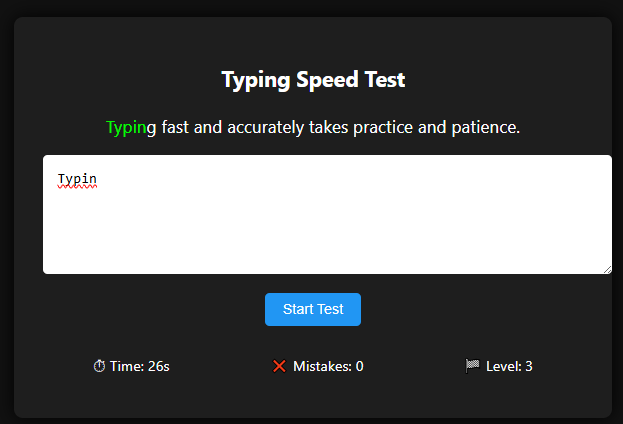Click the green highlighted "Typin" in the prompt
Screen dimensions: 623x424
(126, 128)
